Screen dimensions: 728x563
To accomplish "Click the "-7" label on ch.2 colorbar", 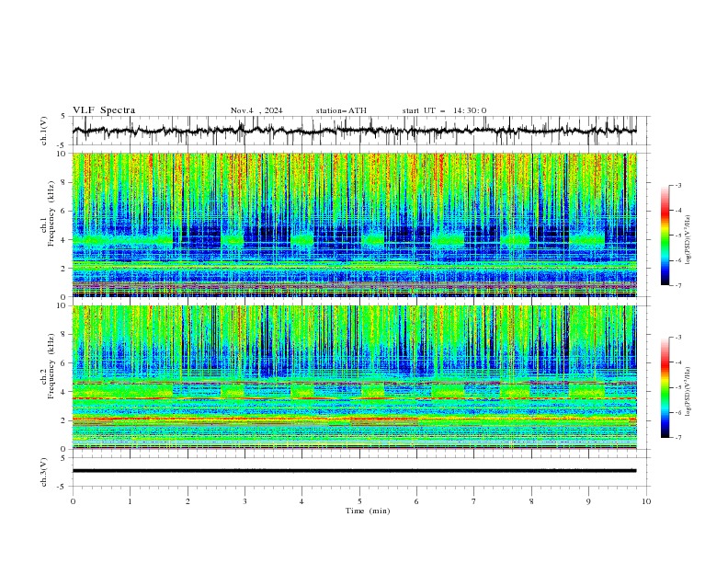I will pos(677,438).
